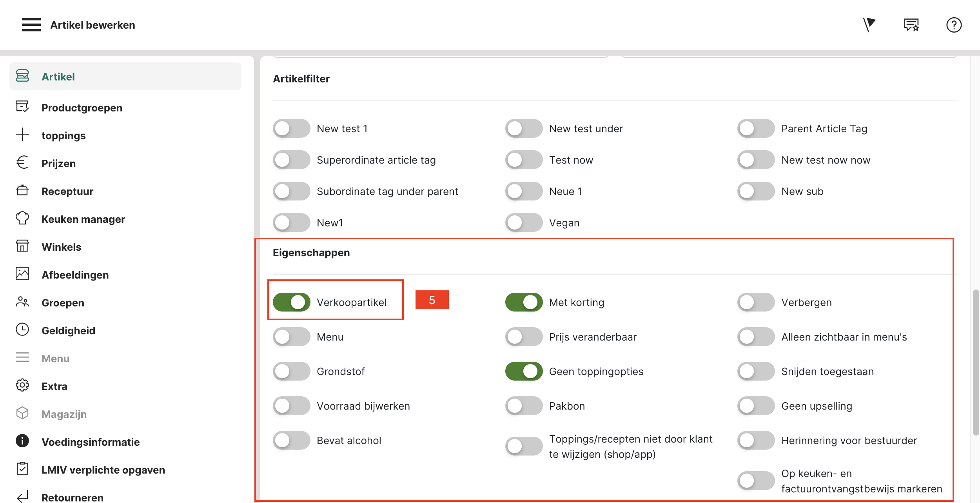Click the Prijzen euro icon
The image size is (980, 503).
(x=22, y=163)
